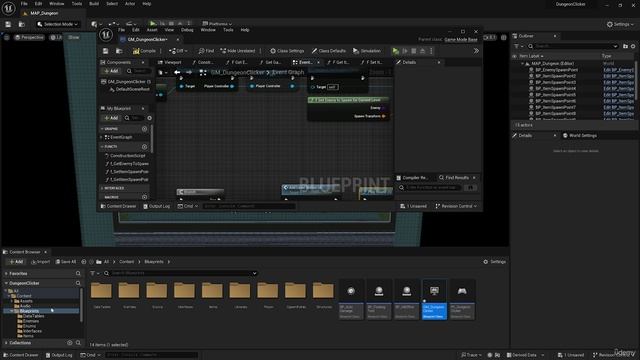Open Class Defaults in Blueprint editor
Image resolution: width=640 pixels, height=360 pixels.
coord(329,51)
